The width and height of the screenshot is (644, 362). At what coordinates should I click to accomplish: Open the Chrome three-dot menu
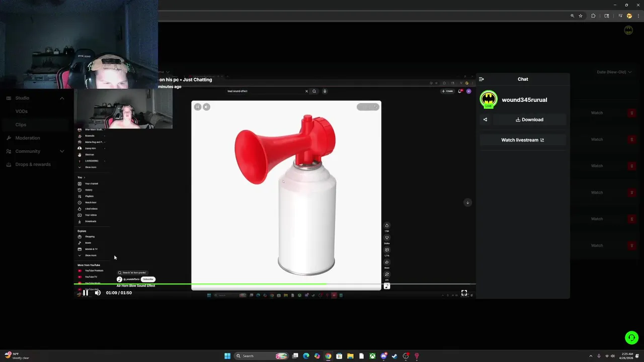click(x=638, y=16)
